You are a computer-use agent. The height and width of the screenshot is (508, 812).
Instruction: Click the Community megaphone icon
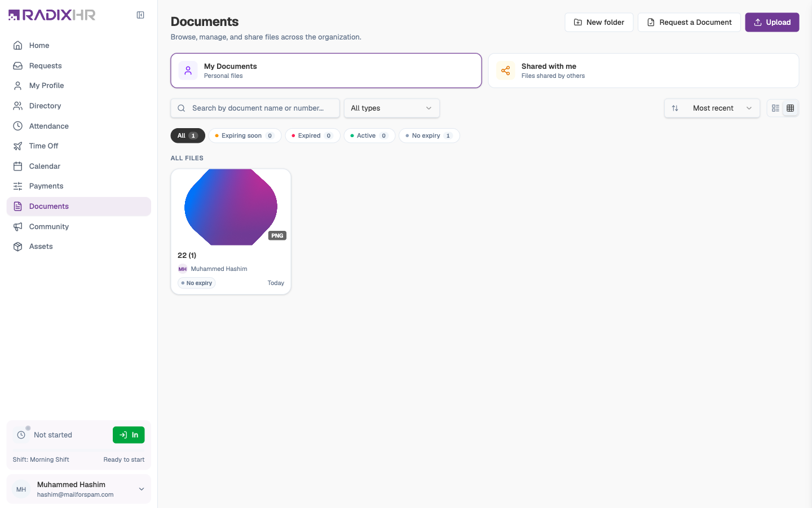click(18, 226)
